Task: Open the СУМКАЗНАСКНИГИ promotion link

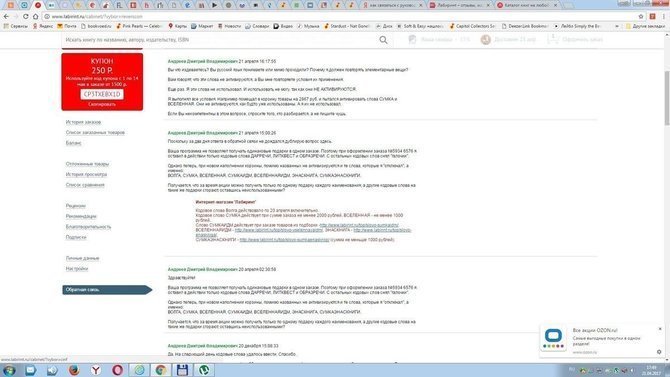Action: pos(284,240)
